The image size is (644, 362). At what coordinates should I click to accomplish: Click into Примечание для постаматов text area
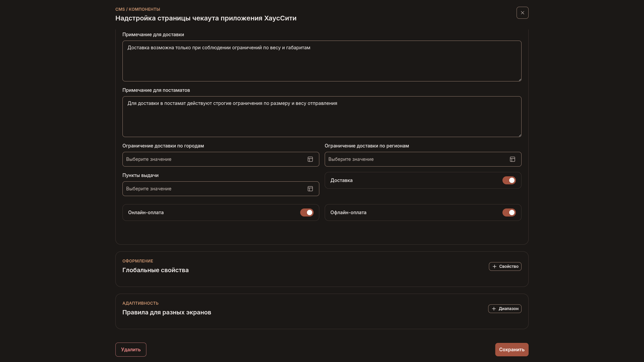pos(322,117)
